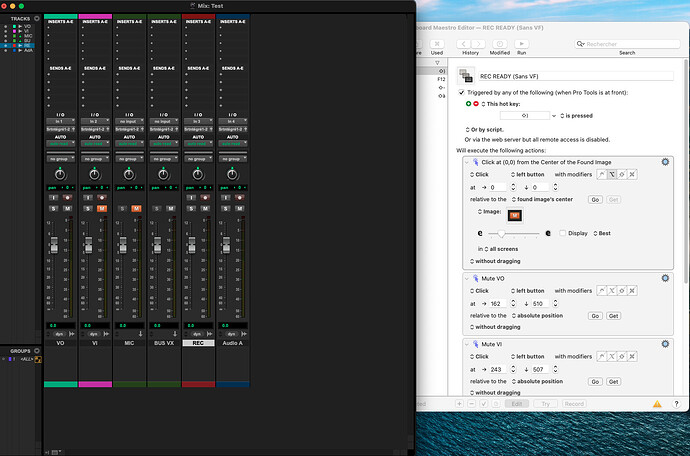Edit the macro name REC READY field
The image size is (690, 456).
coord(576,76)
